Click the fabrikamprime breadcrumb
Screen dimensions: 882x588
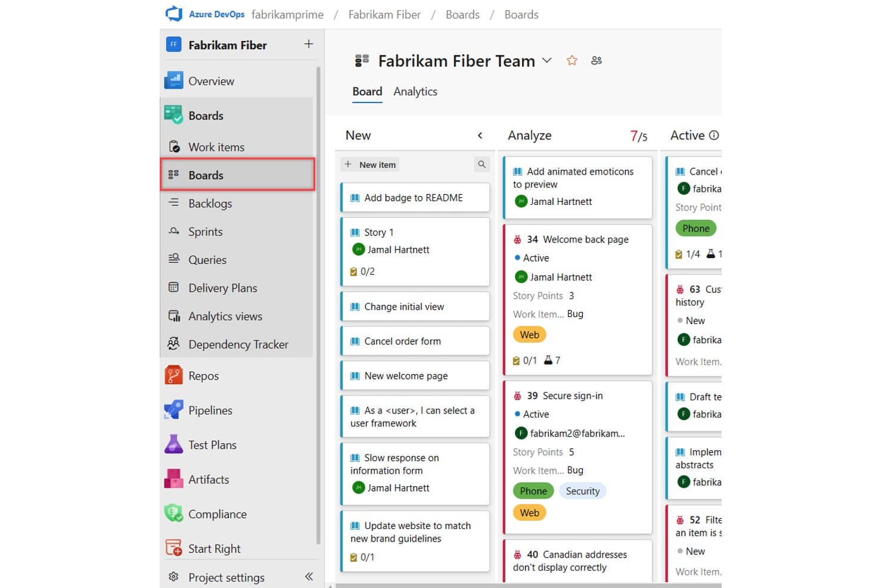[287, 14]
